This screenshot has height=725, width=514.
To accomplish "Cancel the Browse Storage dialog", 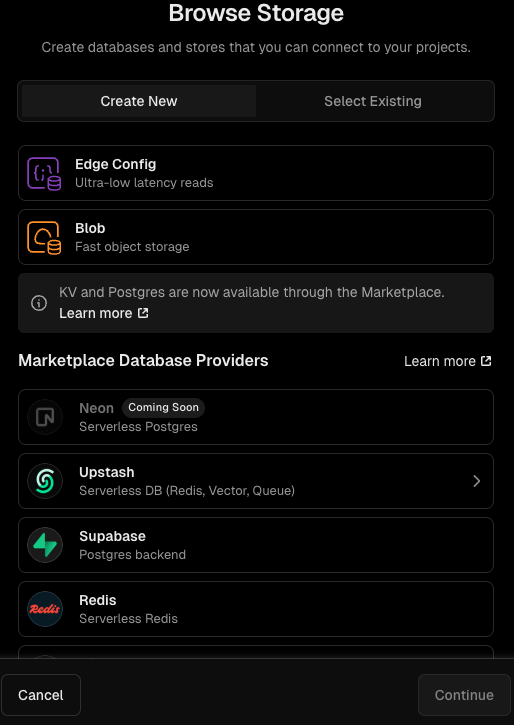I will click(41, 695).
